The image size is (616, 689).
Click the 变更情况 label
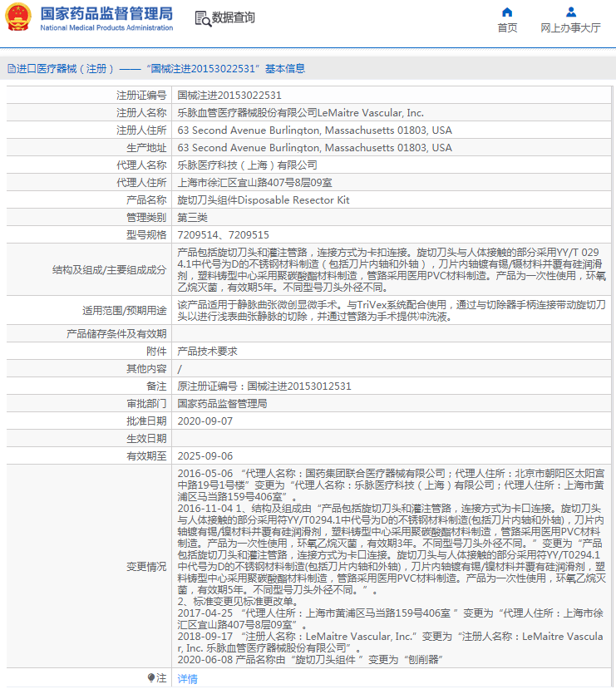[x=146, y=567]
